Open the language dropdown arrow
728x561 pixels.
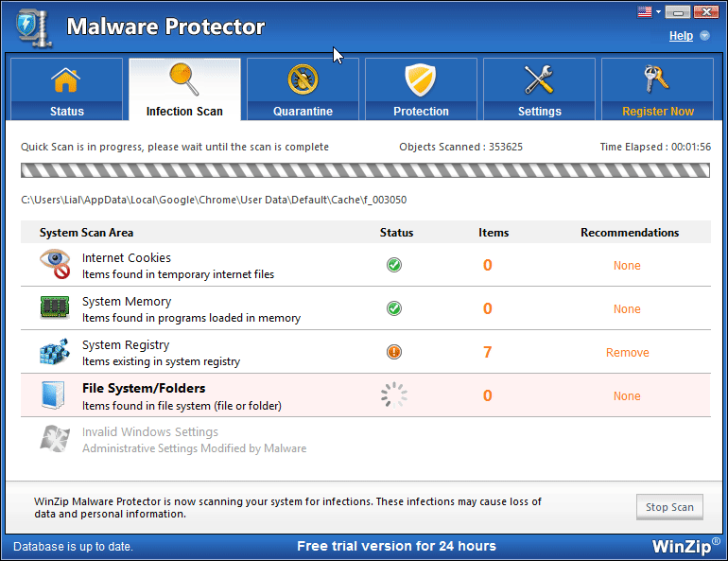point(658,12)
